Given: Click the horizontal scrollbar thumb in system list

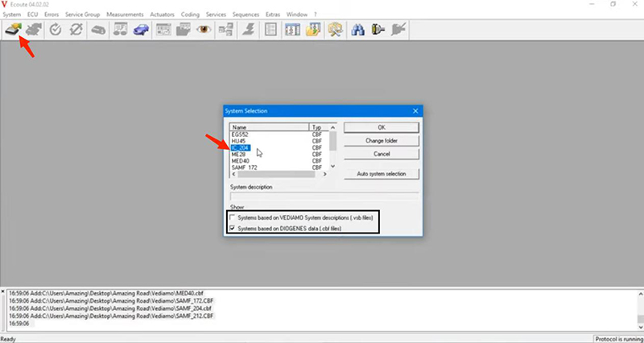Looking at the screenshot, I should coord(276,174).
